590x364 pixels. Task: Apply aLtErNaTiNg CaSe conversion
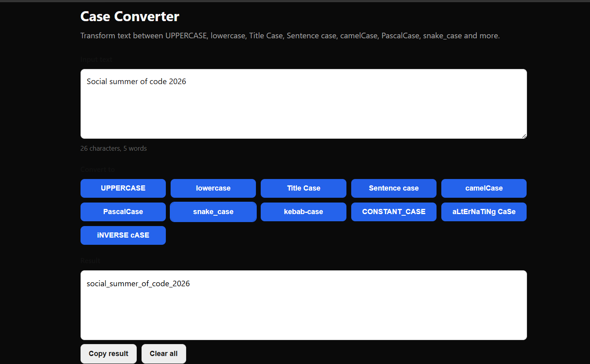[484, 212]
